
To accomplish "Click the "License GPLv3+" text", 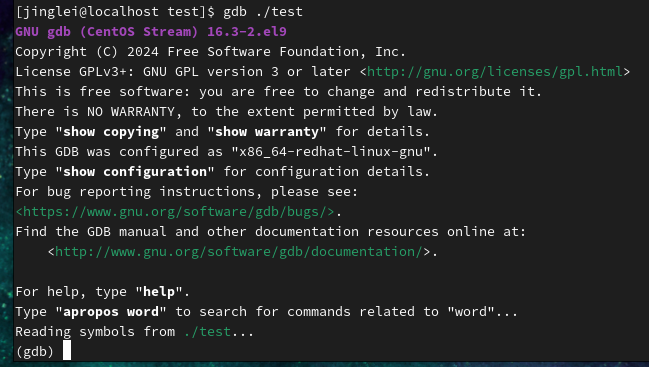I will click(x=71, y=72).
